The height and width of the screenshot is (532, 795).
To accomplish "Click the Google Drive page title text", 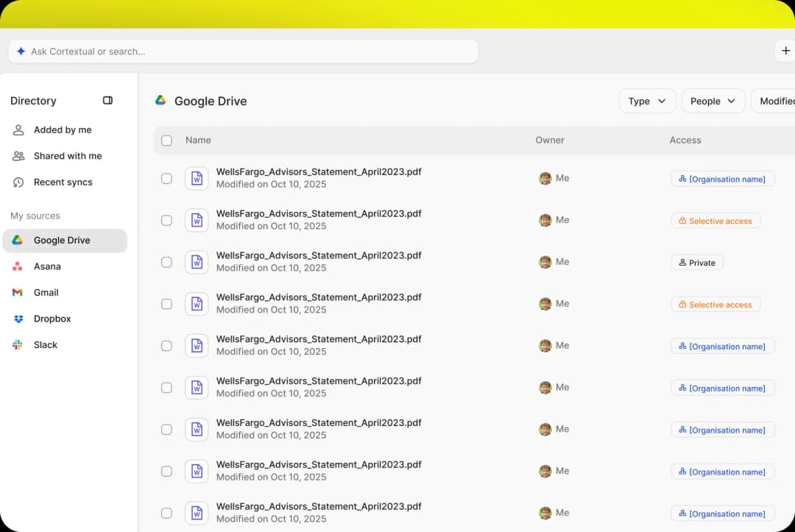I will [211, 102].
